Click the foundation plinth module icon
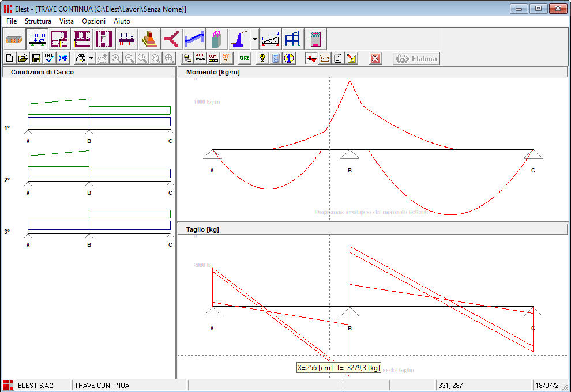The height and width of the screenshot is (392, 571). pos(149,39)
